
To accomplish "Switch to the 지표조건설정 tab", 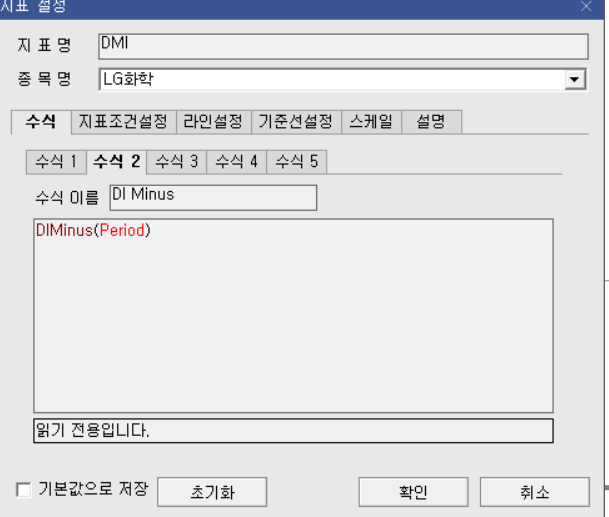I will [x=124, y=122].
